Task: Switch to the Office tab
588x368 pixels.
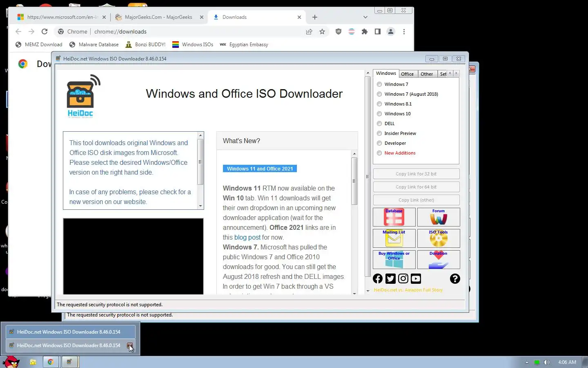Action: [407, 74]
